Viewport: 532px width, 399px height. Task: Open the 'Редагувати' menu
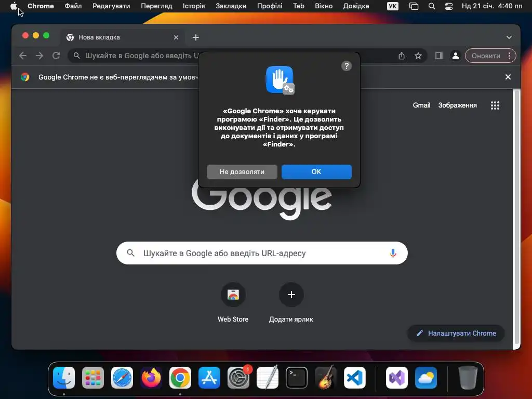coord(111,6)
